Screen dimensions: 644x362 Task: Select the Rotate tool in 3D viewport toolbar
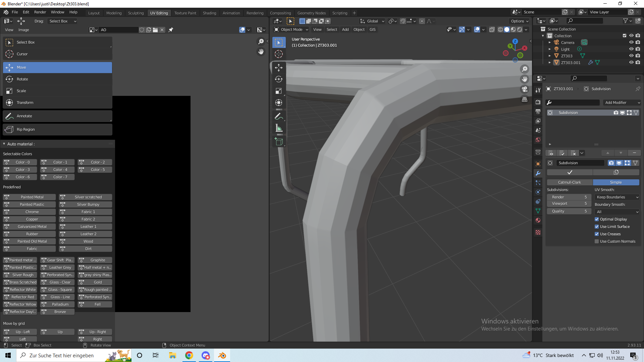pos(278,79)
